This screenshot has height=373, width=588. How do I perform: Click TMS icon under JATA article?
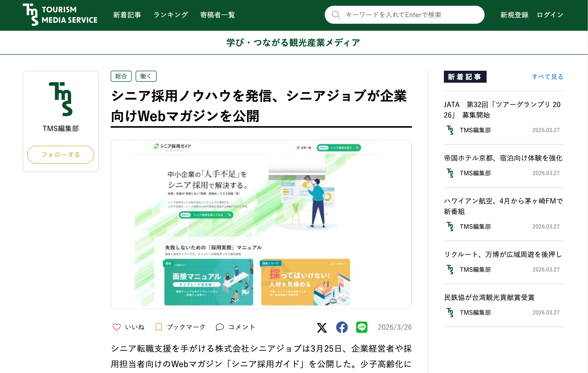click(450, 130)
